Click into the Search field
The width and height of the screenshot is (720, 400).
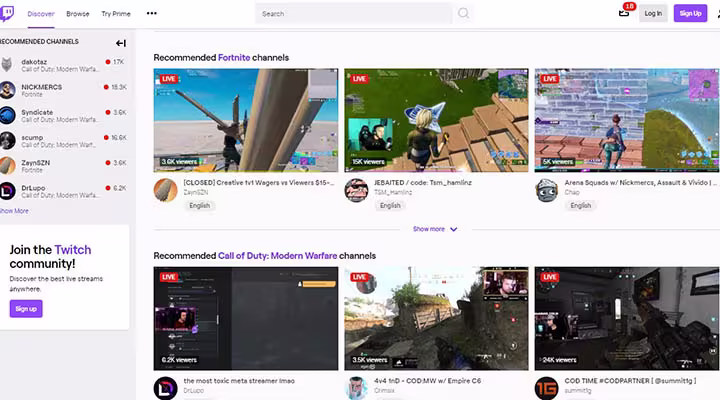point(354,14)
